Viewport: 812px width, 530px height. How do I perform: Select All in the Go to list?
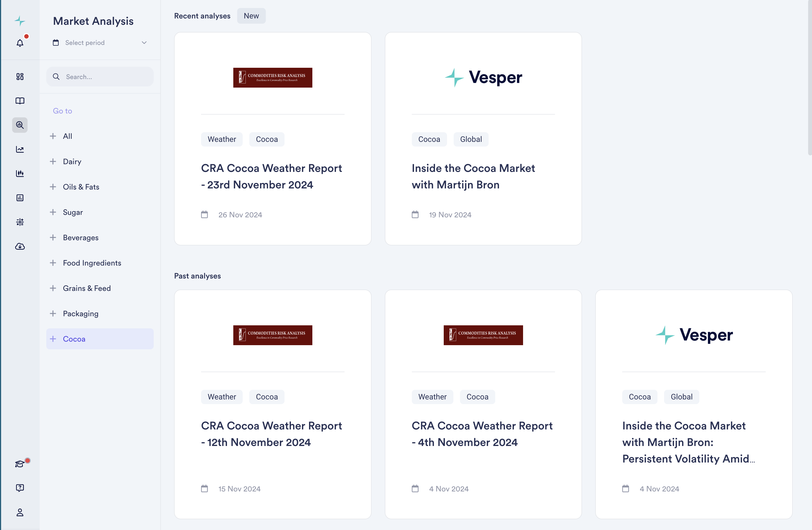pos(67,136)
